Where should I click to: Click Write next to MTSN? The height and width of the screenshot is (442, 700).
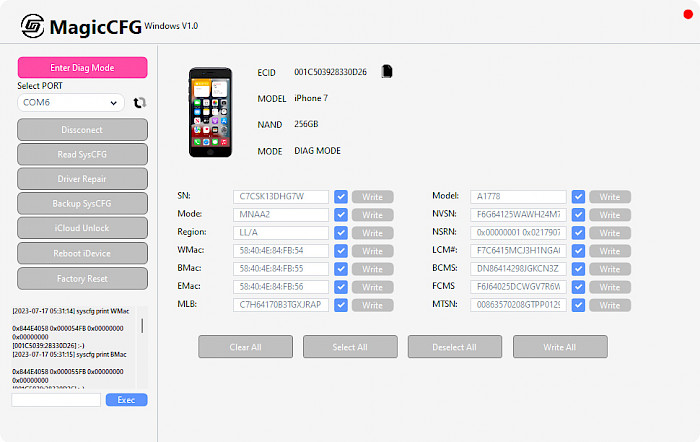tap(610, 305)
